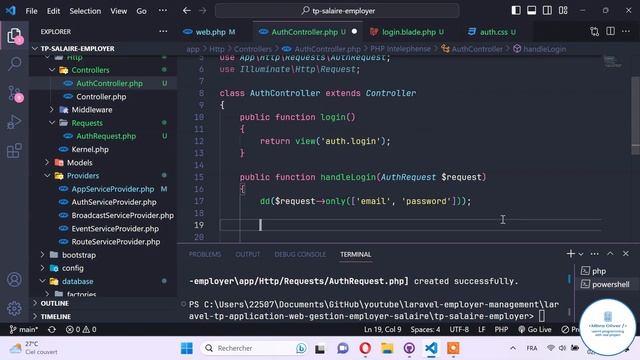Show hidden menus with title bar ellipsis
The width and height of the screenshot is (640, 360).
162,11
